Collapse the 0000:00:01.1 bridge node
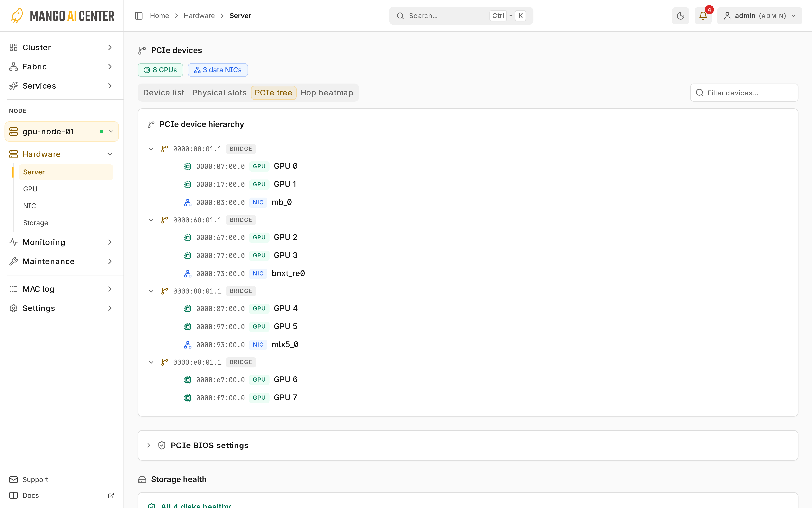The width and height of the screenshot is (812, 508). [x=151, y=149]
